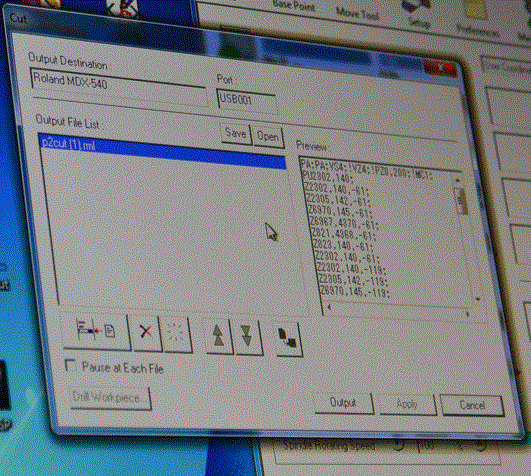Select p2cut (1) file in output list
Image resolution: width=531 pixels, height=476 pixels.
[163, 151]
